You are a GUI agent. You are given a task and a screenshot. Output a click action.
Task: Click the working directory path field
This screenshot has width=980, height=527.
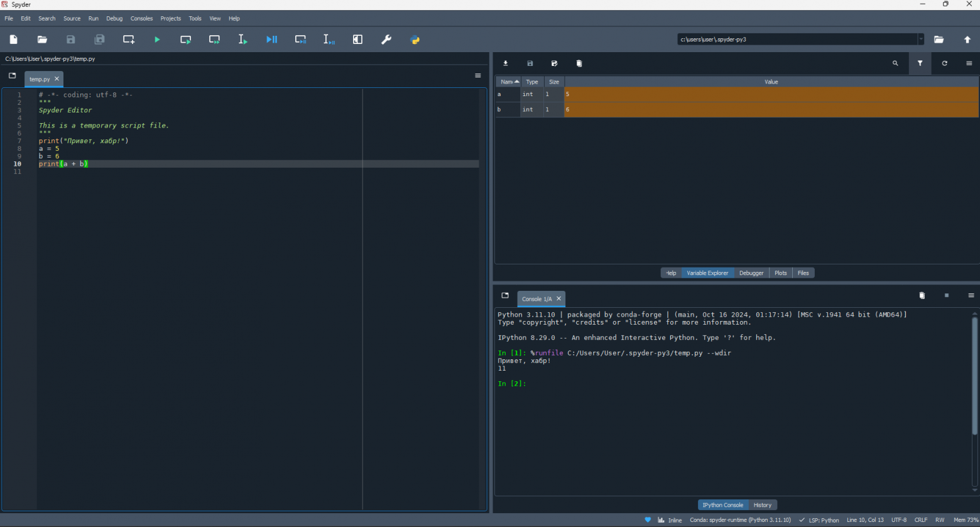point(797,40)
